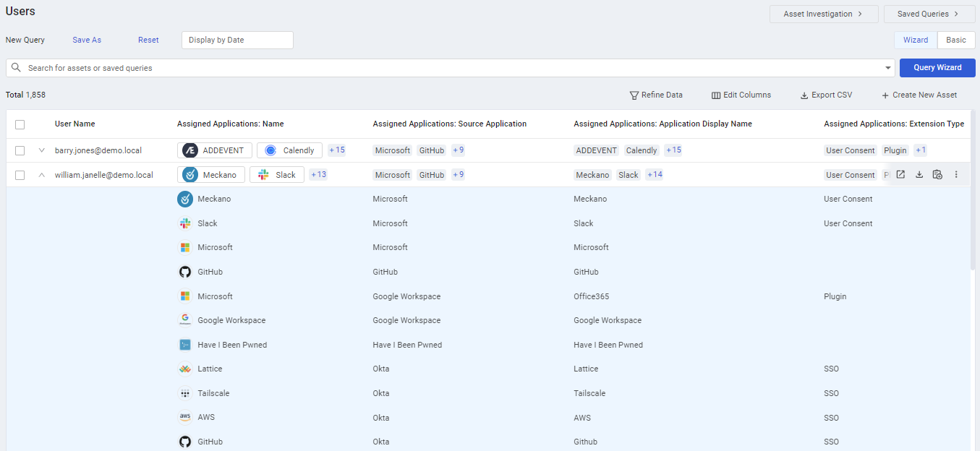Collapse the william.janelle@demo.local row

tap(41, 175)
